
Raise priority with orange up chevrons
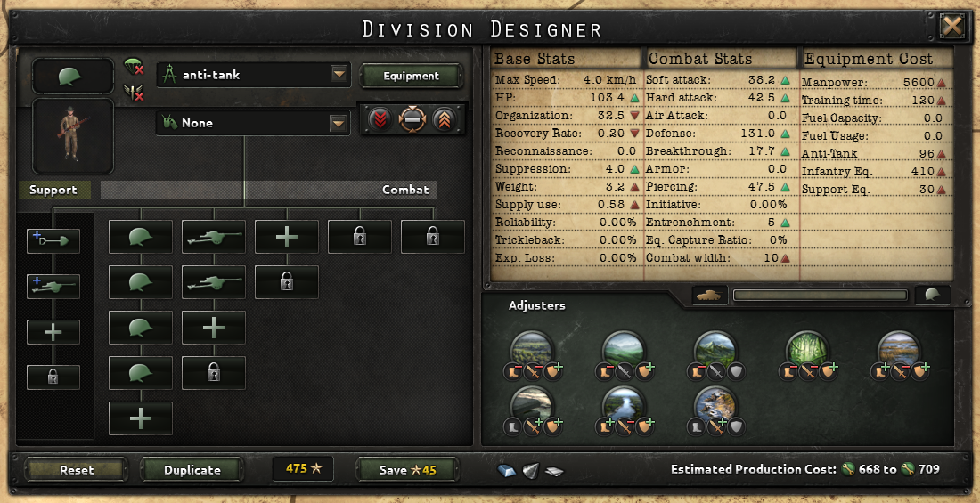(x=444, y=118)
